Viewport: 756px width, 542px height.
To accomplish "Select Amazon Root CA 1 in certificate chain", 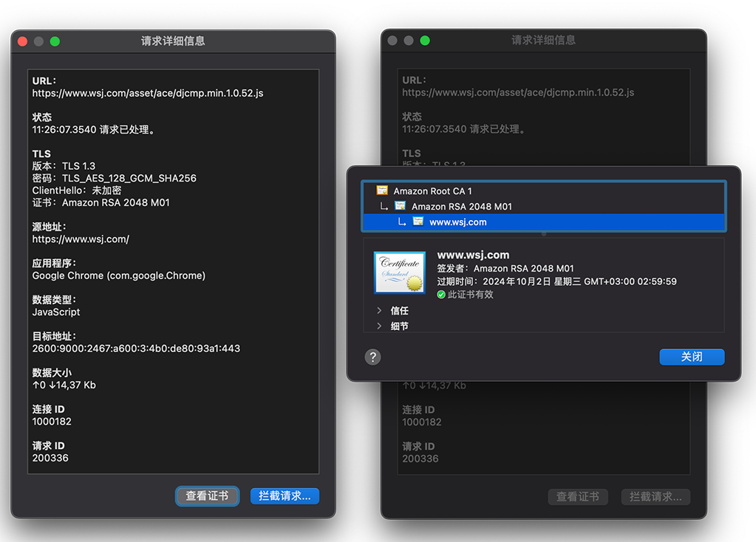I will click(543, 191).
